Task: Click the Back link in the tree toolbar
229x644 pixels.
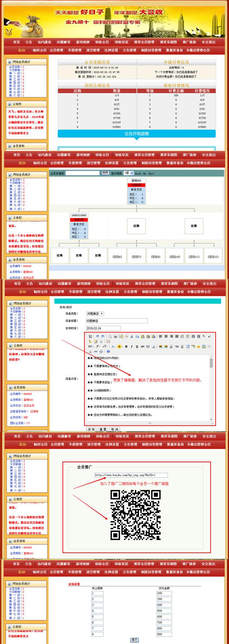Action: click(138, 174)
